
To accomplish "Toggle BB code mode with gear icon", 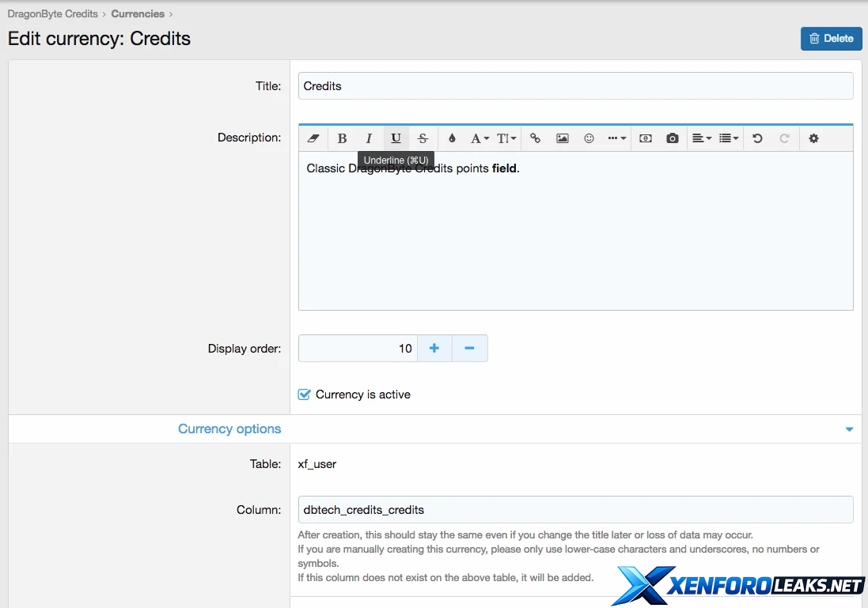I will pyautogui.click(x=813, y=138).
